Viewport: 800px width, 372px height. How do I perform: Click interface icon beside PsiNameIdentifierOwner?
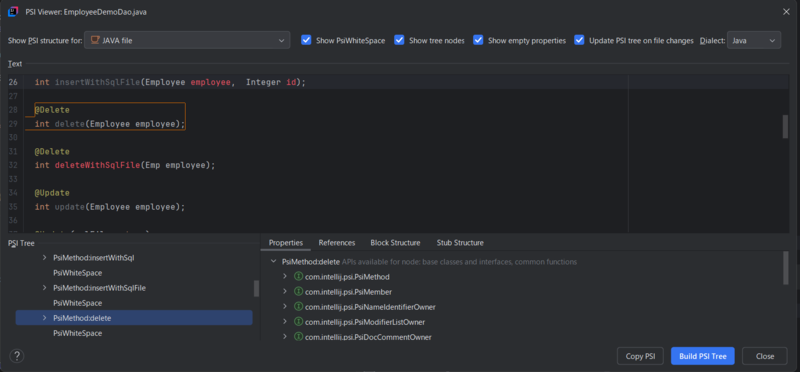click(x=299, y=307)
